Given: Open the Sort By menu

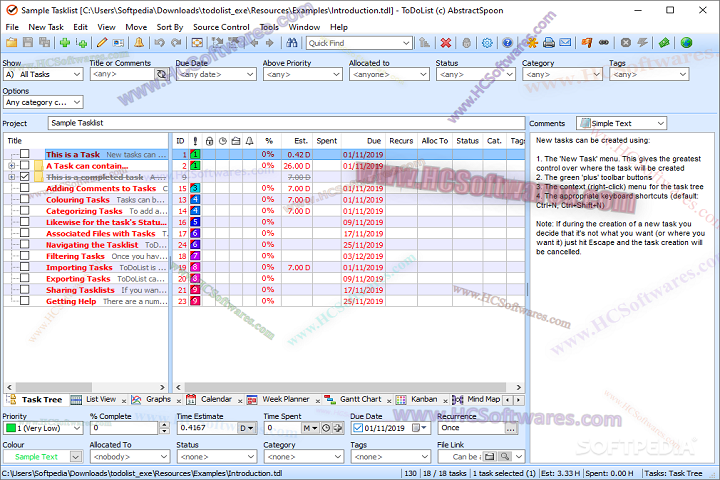Looking at the screenshot, I should click(x=169, y=27).
